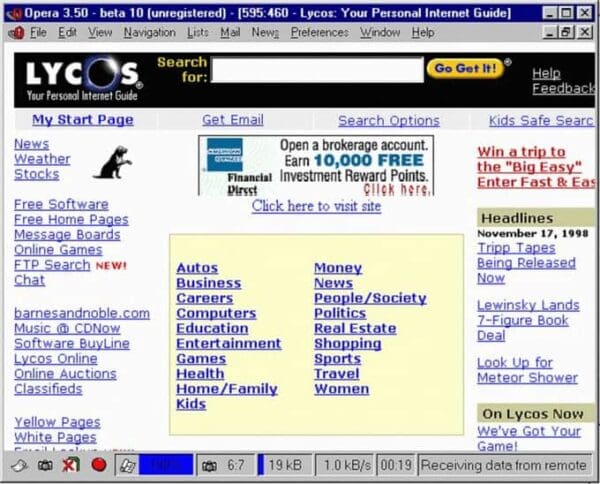Follow the Get Email link
Viewport: 600px width, 484px height.
click(232, 120)
